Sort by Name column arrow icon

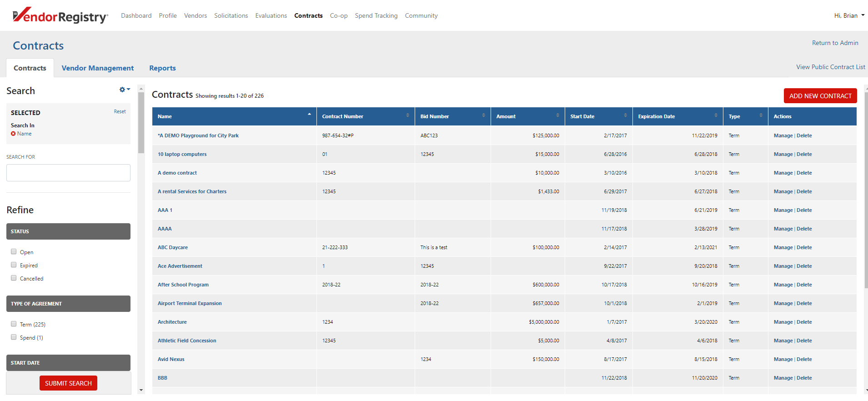point(309,115)
